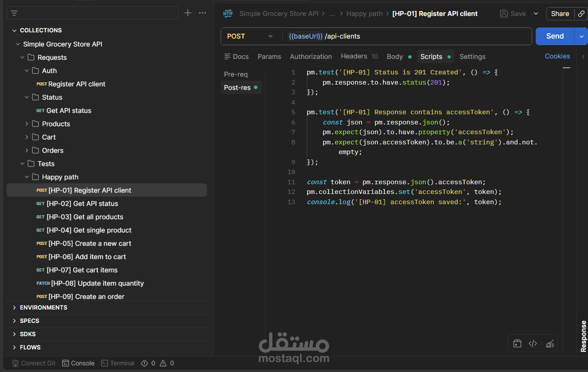Select the Post-res script section
The height and width of the screenshot is (372, 588).
point(241,88)
